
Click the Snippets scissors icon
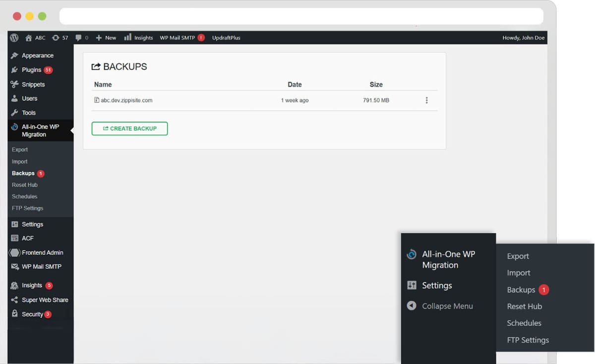[14, 84]
